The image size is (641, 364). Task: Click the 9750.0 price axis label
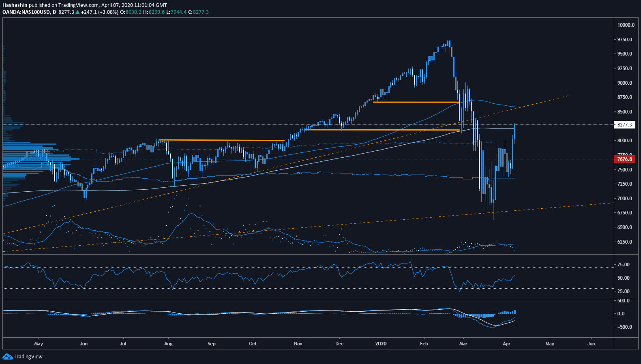(625, 40)
